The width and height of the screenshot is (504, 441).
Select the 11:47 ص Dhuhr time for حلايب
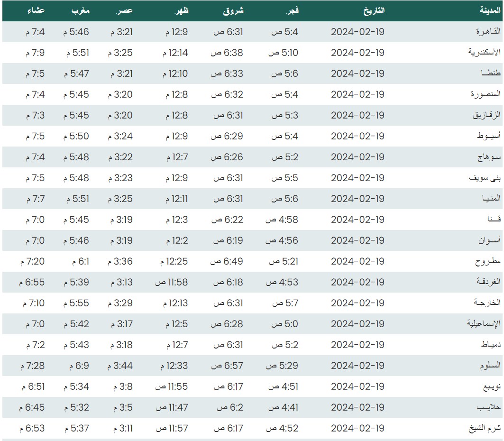coord(172,407)
